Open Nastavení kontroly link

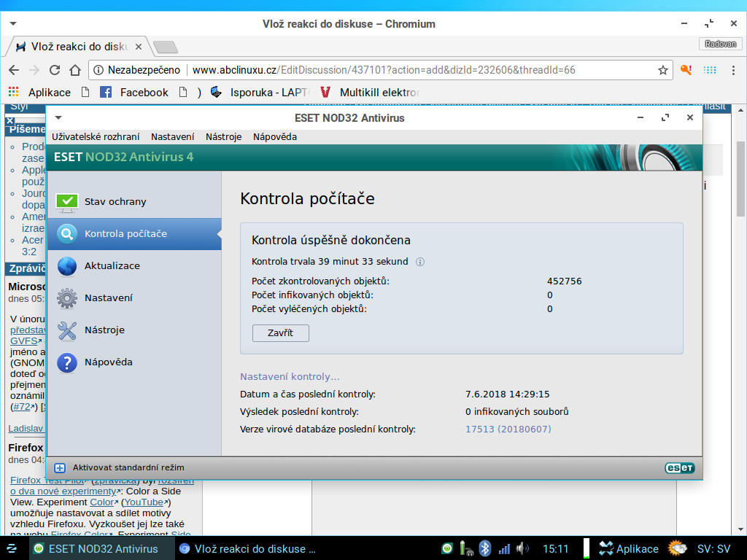click(290, 377)
